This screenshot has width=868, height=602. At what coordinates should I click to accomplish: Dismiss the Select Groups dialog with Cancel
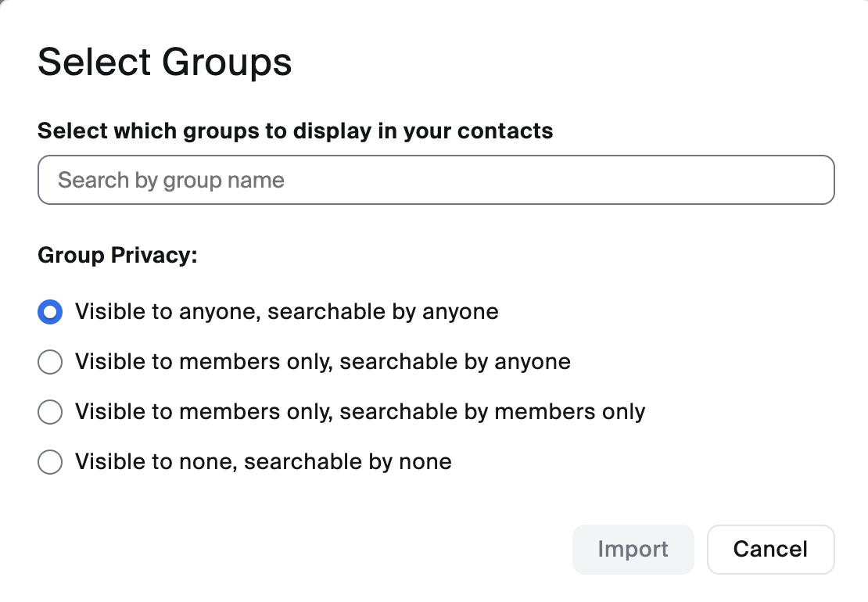770,550
